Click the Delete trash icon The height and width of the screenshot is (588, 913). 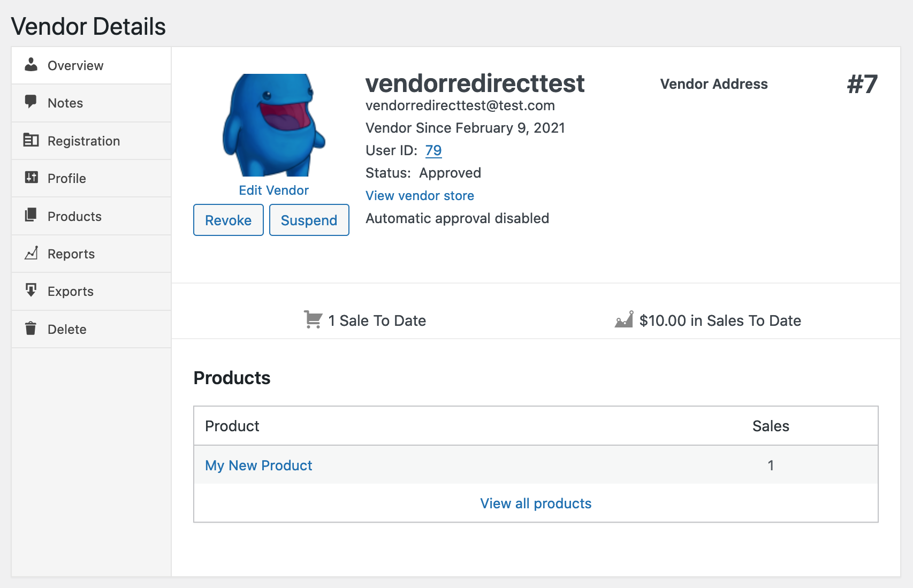[x=31, y=329]
